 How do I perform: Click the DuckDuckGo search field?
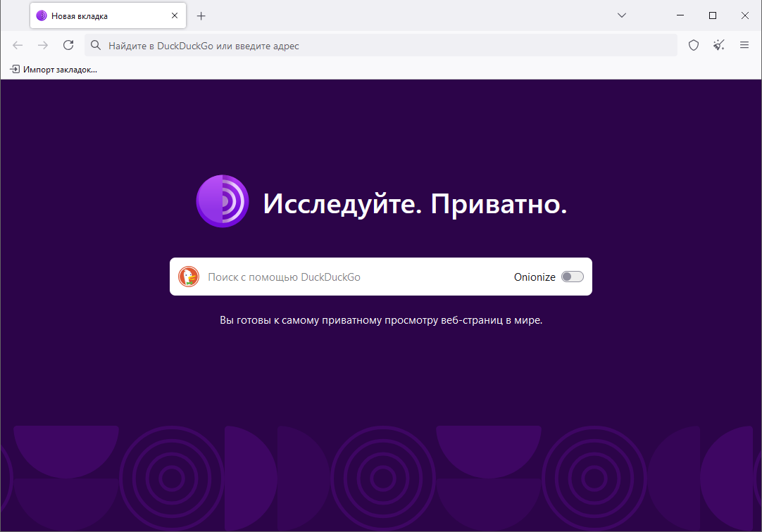tap(317, 277)
